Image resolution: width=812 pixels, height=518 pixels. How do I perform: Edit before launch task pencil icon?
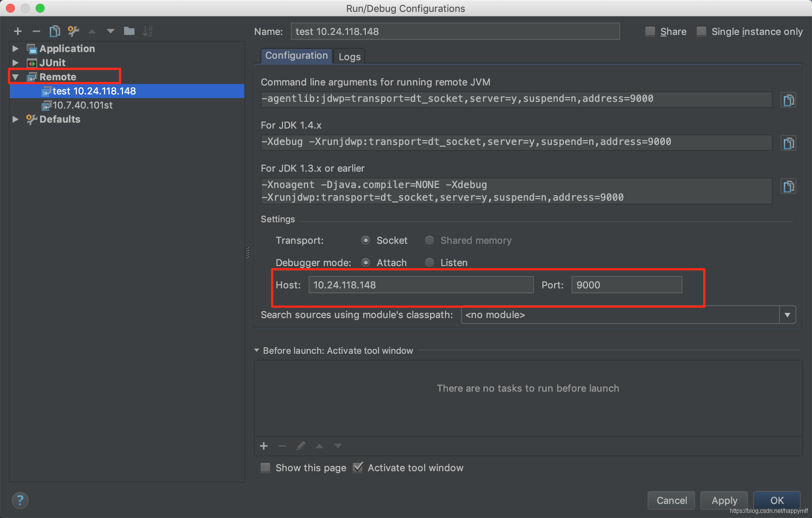301,446
